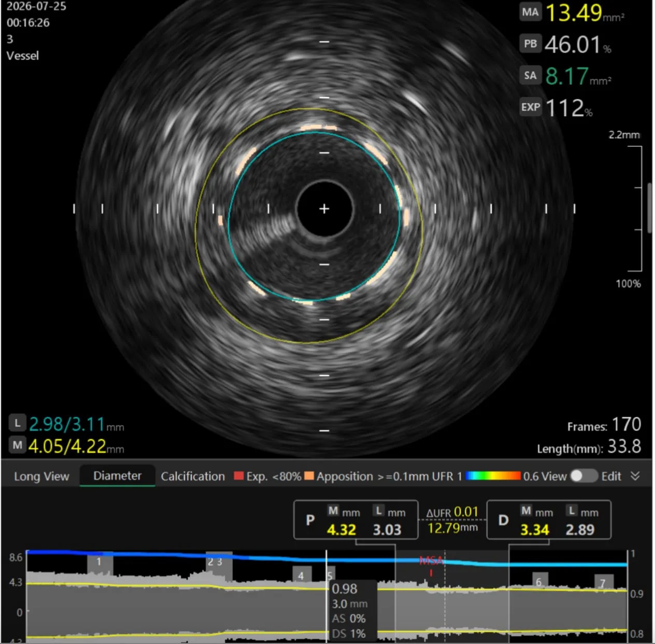This screenshot has height=644, width=655.
Task: Click the 2.2mm scale bracket
Action: [x=635, y=208]
